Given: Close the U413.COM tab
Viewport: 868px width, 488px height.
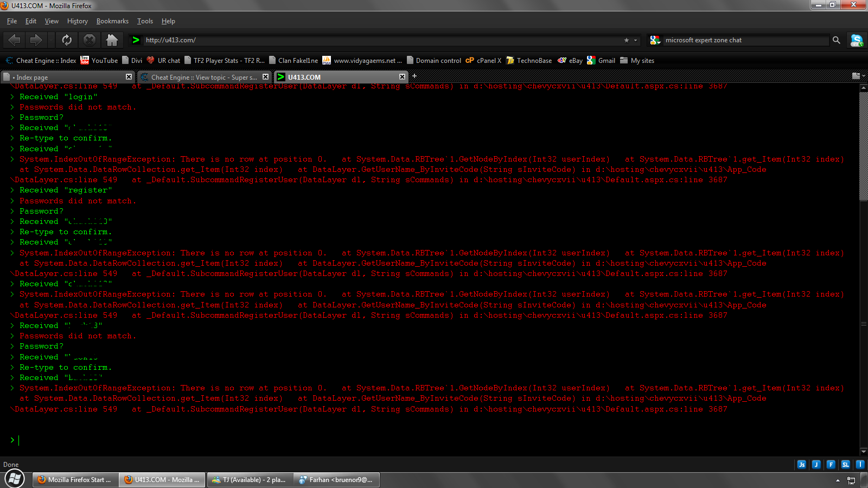Looking at the screenshot, I should coord(402,77).
